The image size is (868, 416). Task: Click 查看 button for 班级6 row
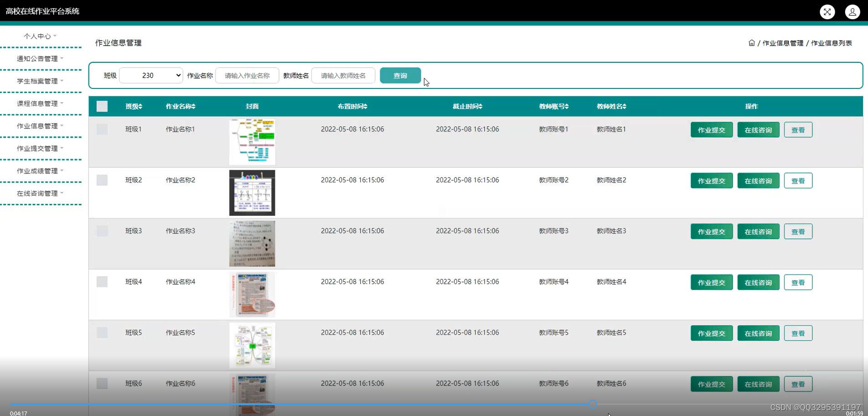(798, 384)
